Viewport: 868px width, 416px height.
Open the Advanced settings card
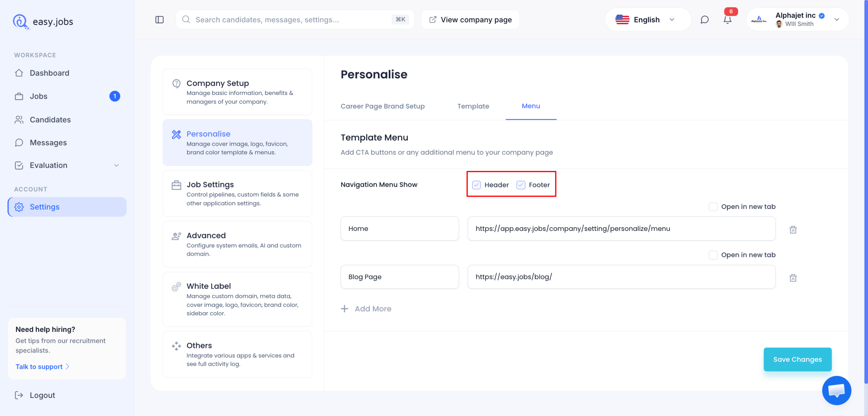point(237,244)
